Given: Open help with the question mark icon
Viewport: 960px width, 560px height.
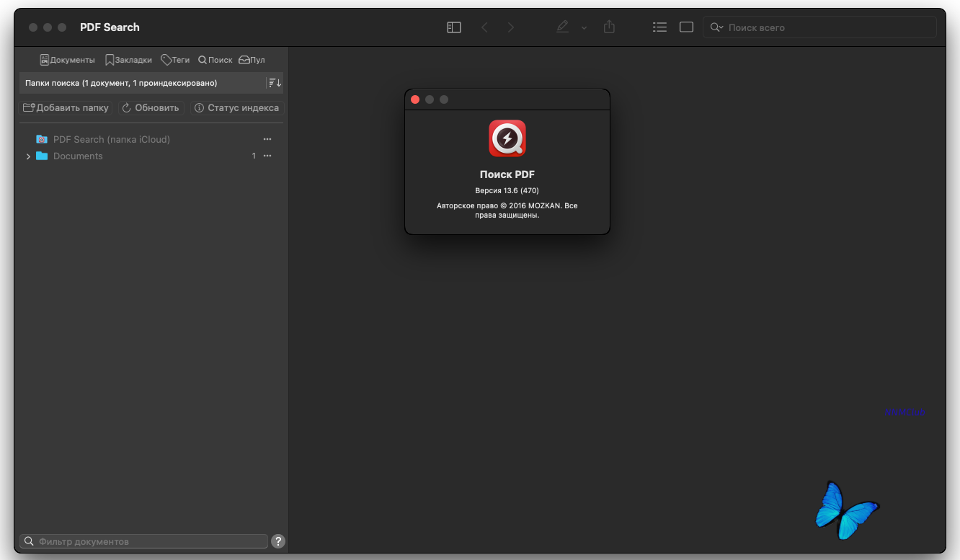Looking at the screenshot, I should pos(278,541).
